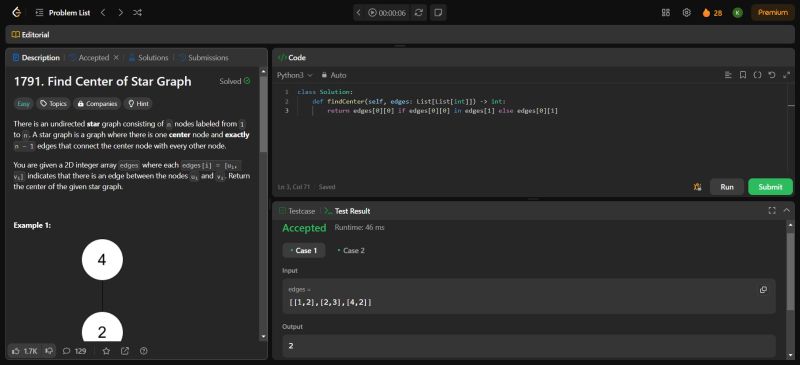This screenshot has width=800, height=365.
Task: Click the Solved status indicator
Action: pyautogui.click(x=235, y=81)
